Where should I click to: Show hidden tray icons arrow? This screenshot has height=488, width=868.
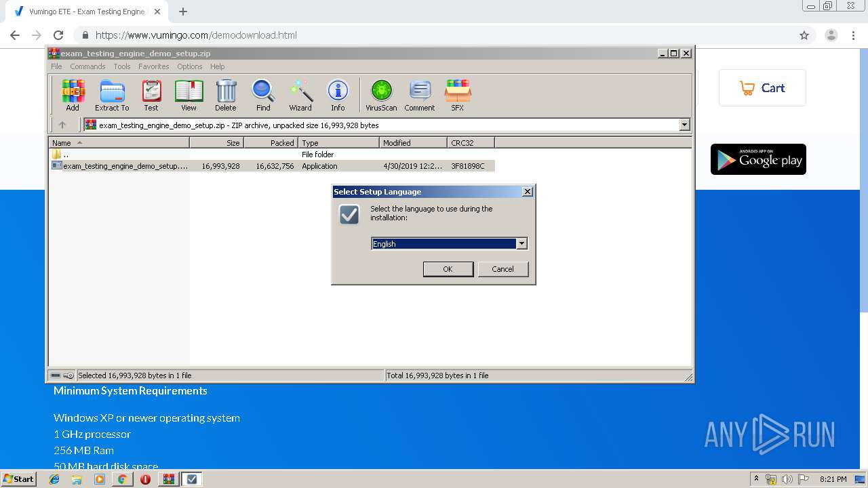757,479
